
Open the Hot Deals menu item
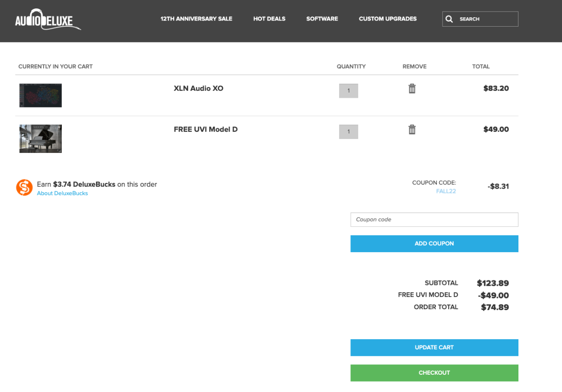pos(269,19)
